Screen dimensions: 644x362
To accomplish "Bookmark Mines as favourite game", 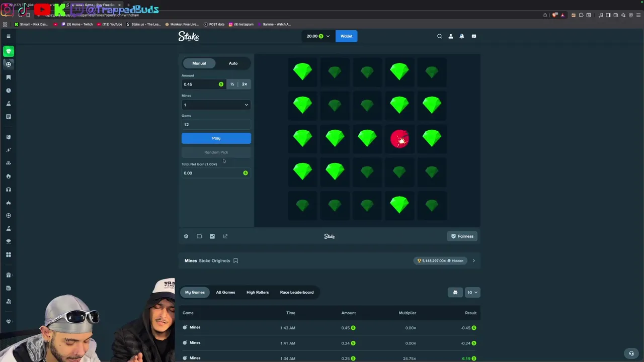I will tap(235, 261).
